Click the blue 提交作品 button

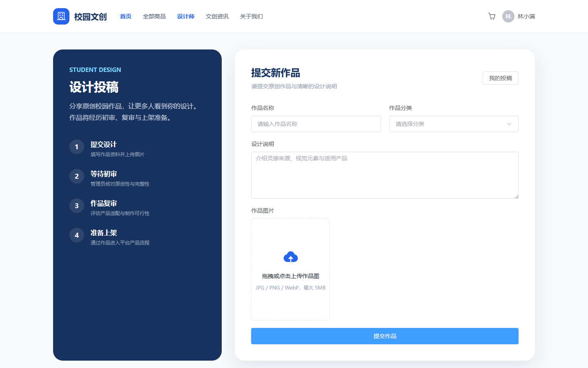(x=385, y=336)
